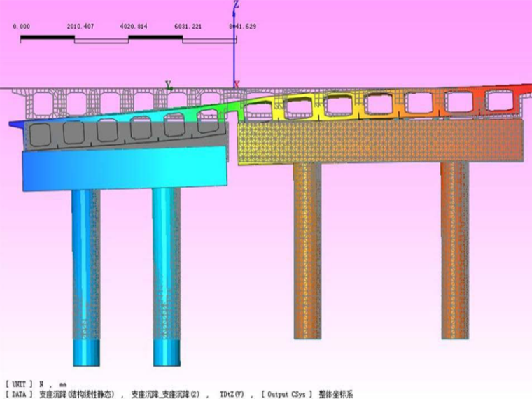
Task: Pick the leftmost blue pile column
Action: tap(85, 280)
